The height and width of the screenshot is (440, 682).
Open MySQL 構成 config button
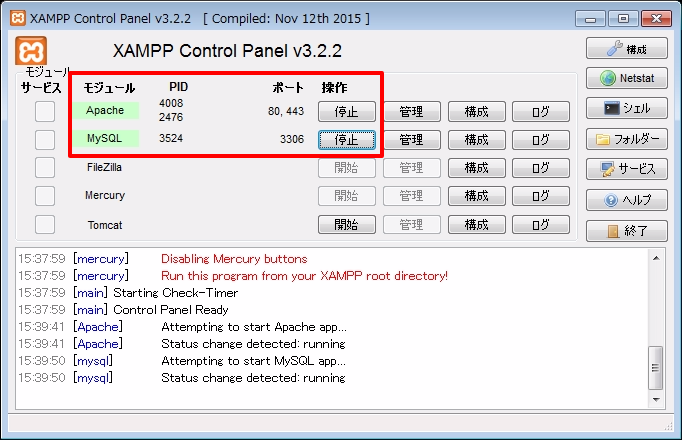tap(477, 140)
